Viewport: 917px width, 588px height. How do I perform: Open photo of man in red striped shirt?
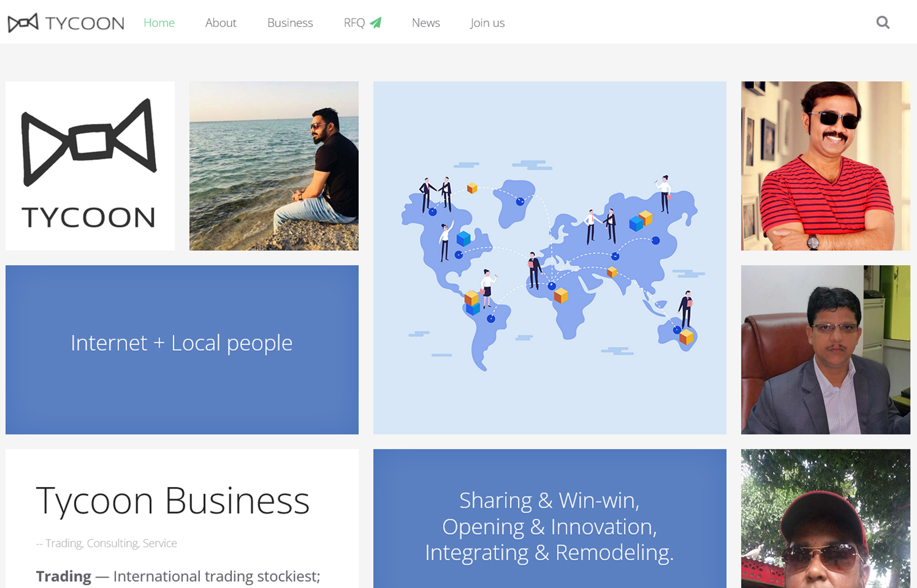[825, 166]
